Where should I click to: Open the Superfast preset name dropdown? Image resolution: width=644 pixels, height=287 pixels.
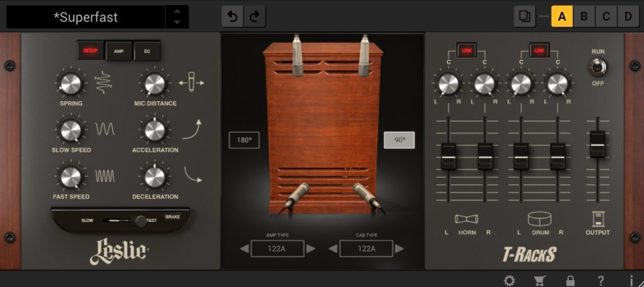(x=86, y=17)
